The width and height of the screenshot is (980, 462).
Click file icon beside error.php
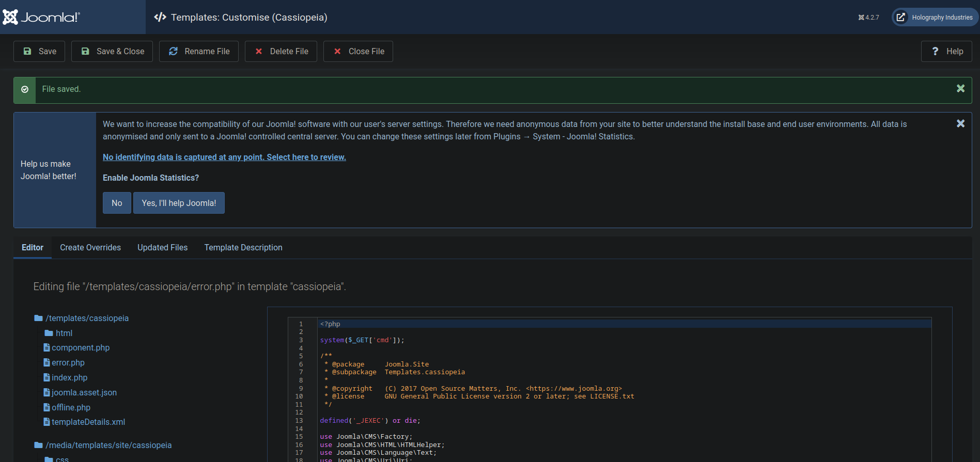point(46,362)
